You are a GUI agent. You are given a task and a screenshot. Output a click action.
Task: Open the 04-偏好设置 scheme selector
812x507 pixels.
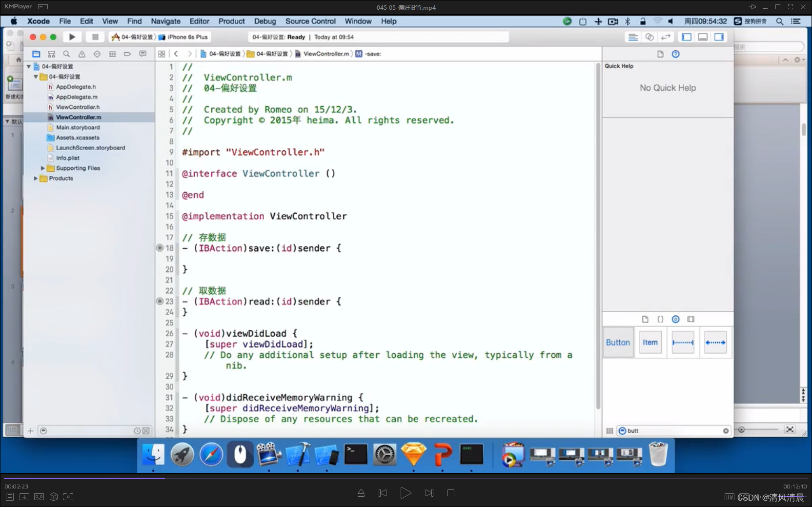point(132,37)
